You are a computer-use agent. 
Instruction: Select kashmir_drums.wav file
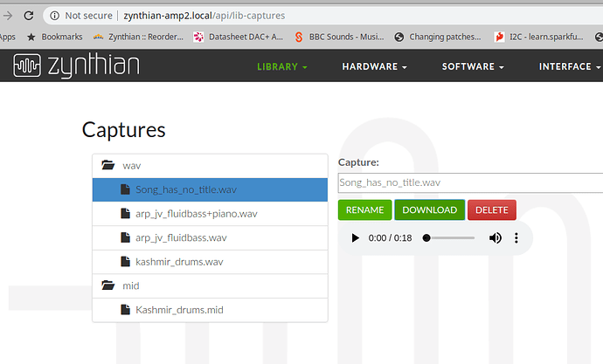coord(210,262)
